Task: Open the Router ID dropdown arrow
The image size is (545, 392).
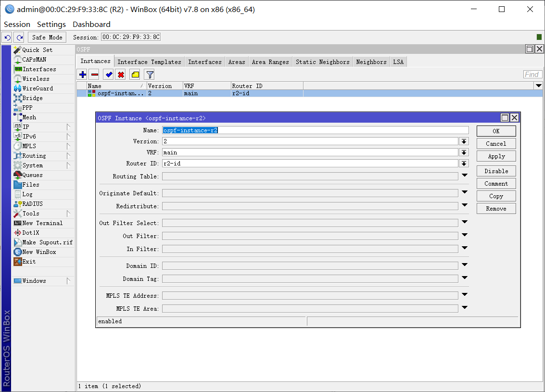Action: (464, 164)
